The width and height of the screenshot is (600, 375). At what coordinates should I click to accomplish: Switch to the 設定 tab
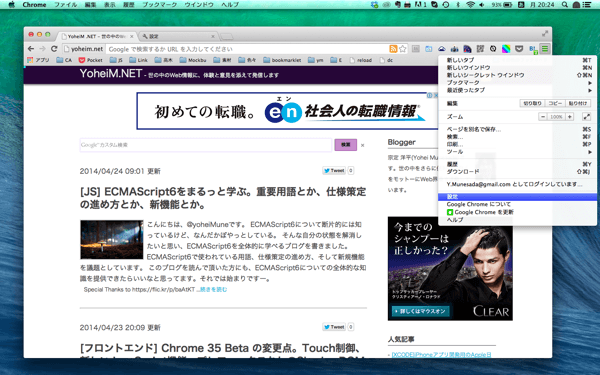178,36
